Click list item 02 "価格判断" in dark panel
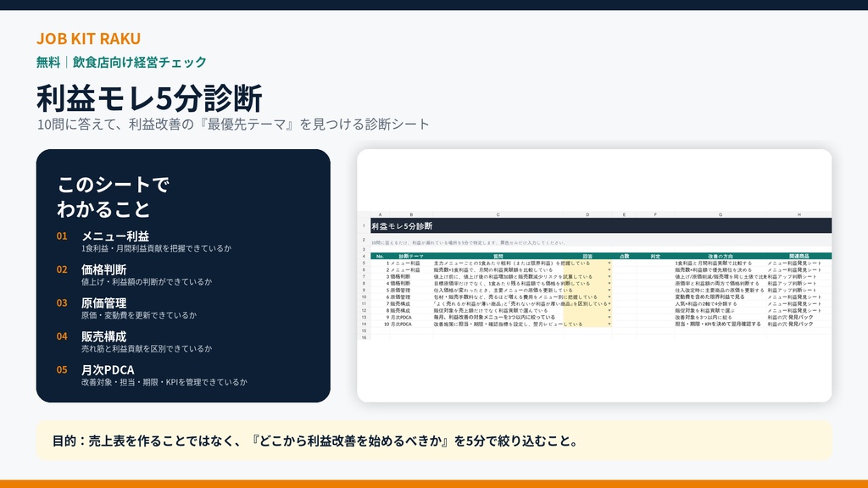868x488 pixels. point(134,275)
